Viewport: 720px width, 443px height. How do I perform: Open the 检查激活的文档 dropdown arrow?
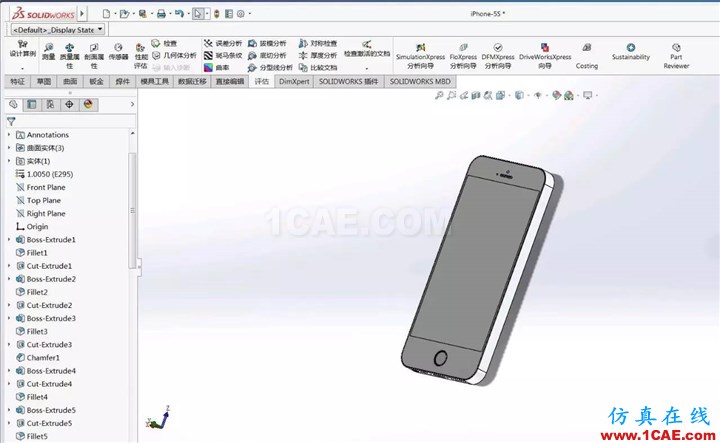[366, 68]
